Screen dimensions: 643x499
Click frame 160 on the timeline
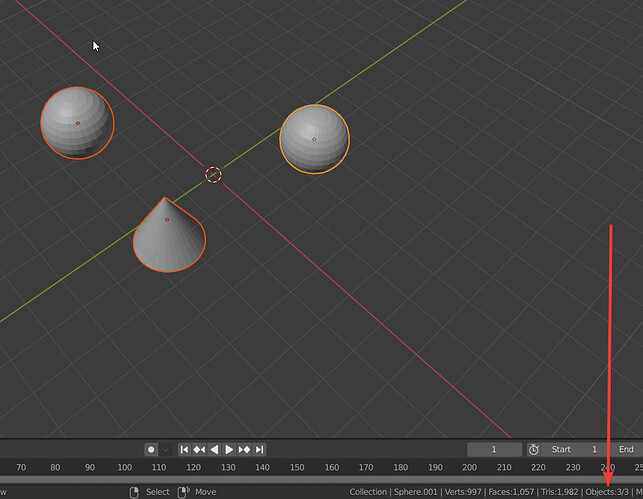coord(332,467)
